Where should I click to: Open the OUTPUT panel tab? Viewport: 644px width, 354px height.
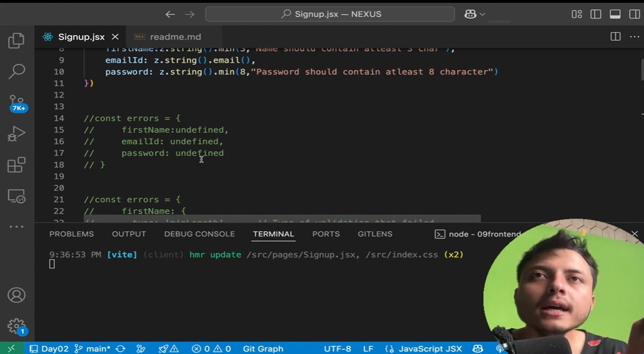pyautogui.click(x=129, y=234)
